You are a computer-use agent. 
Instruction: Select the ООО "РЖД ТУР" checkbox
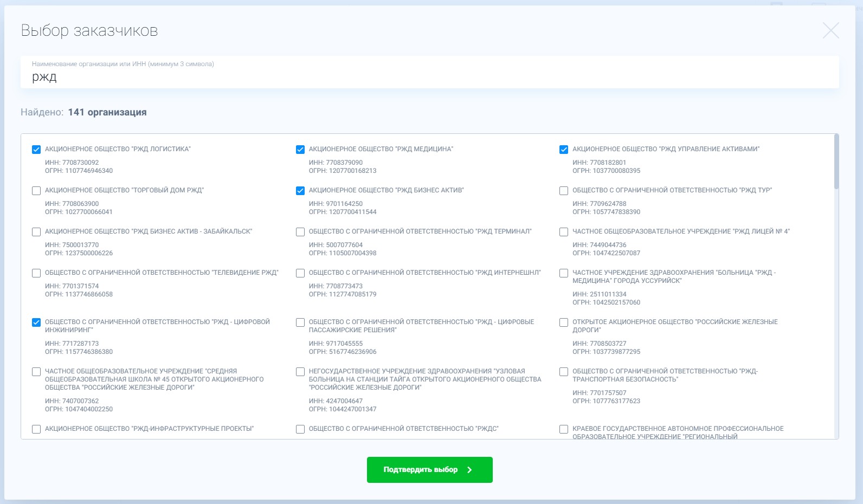coord(564,191)
